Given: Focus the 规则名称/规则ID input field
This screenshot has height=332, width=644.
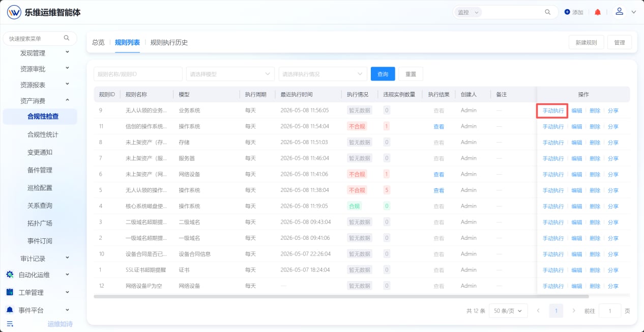Looking at the screenshot, I should 138,74.
